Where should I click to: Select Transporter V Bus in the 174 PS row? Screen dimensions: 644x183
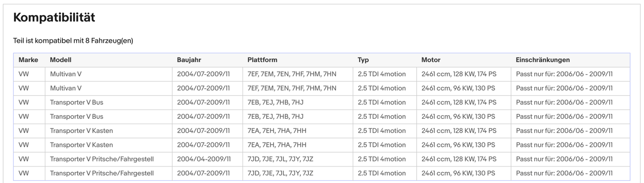click(76, 103)
